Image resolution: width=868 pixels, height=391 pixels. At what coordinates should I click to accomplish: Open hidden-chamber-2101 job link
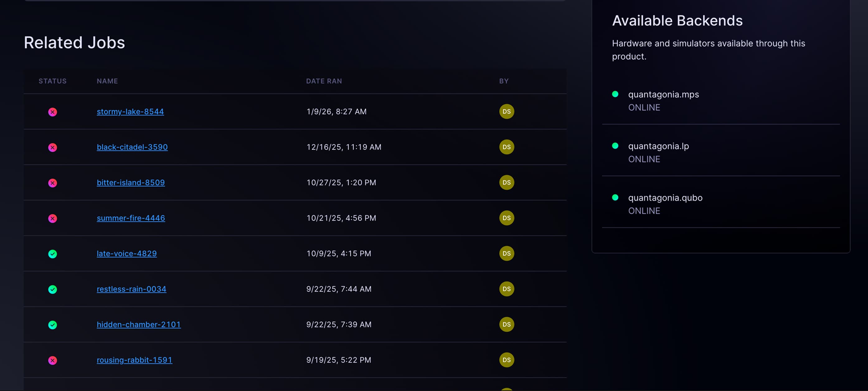coord(139,324)
